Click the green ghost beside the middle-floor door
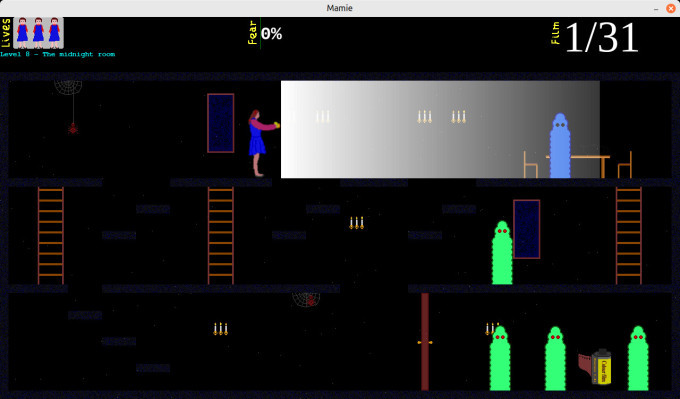This screenshot has width=680, height=399. click(x=502, y=252)
